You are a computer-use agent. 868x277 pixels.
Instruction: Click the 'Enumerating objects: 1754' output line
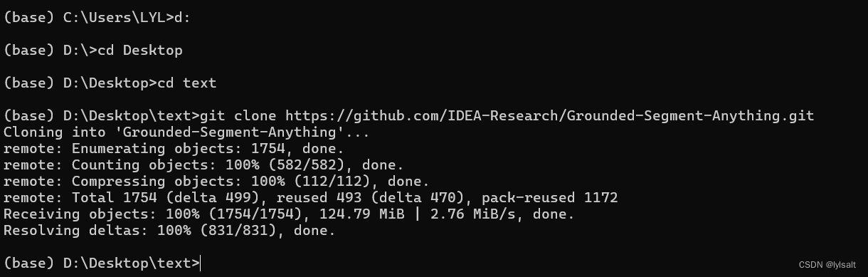point(174,149)
